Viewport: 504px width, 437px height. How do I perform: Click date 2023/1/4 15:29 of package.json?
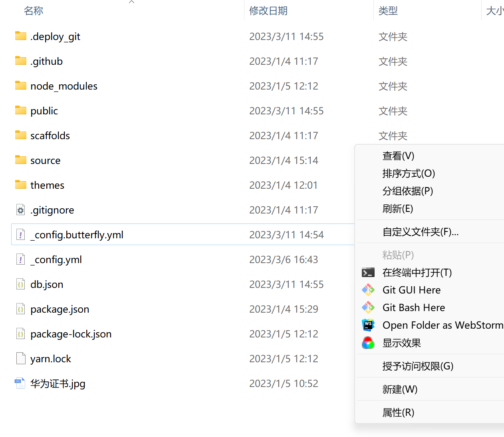point(284,309)
